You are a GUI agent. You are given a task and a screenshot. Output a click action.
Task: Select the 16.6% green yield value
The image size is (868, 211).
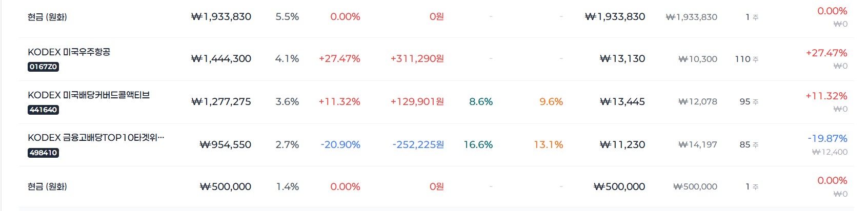478,144
